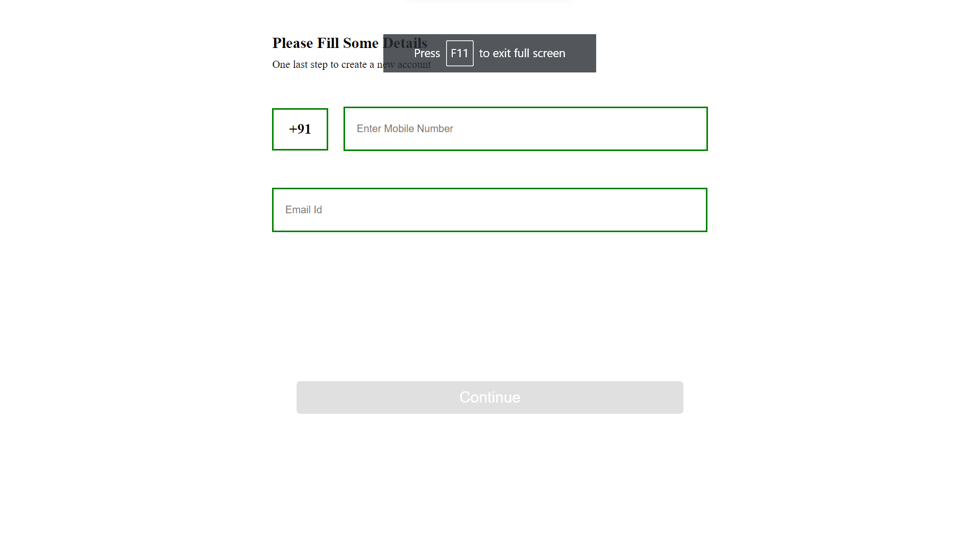Click the Continue button
This screenshot has height=551, width=980.
click(489, 397)
